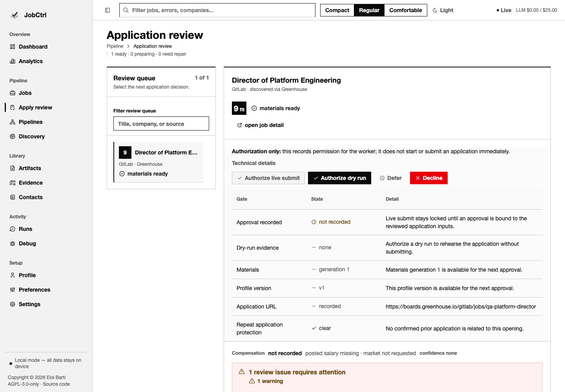Click the Preferences sliders icon
The width and height of the screenshot is (565, 392).
(13, 290)
